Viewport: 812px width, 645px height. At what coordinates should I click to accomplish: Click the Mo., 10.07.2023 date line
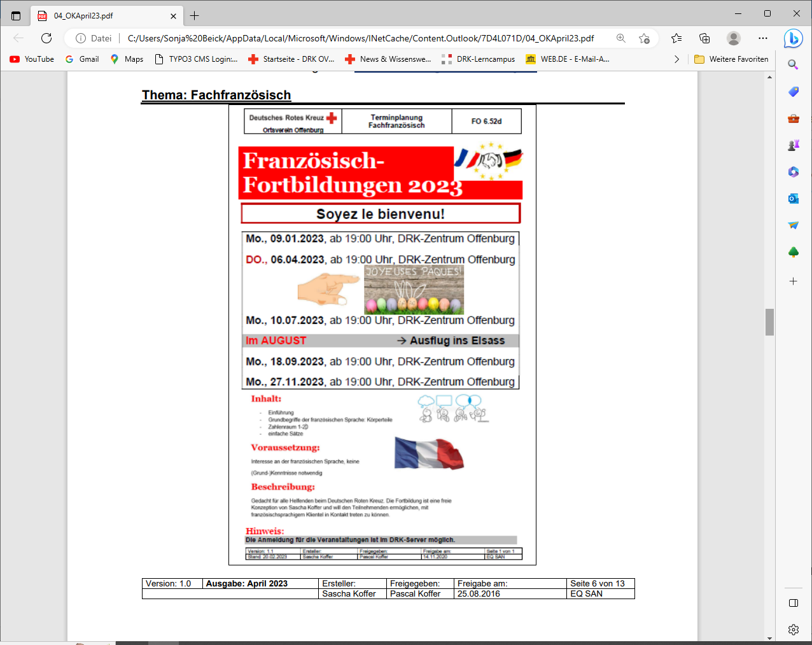click(381, 320)
